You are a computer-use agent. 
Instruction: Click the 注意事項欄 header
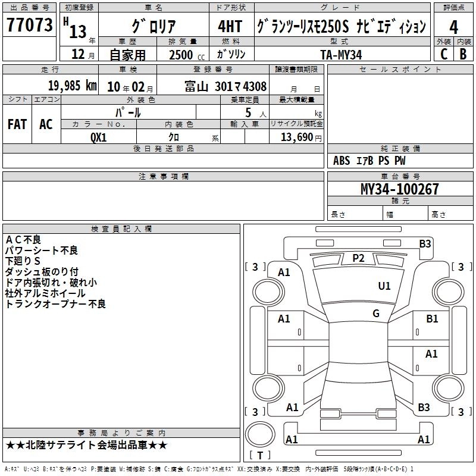[163, 176]
